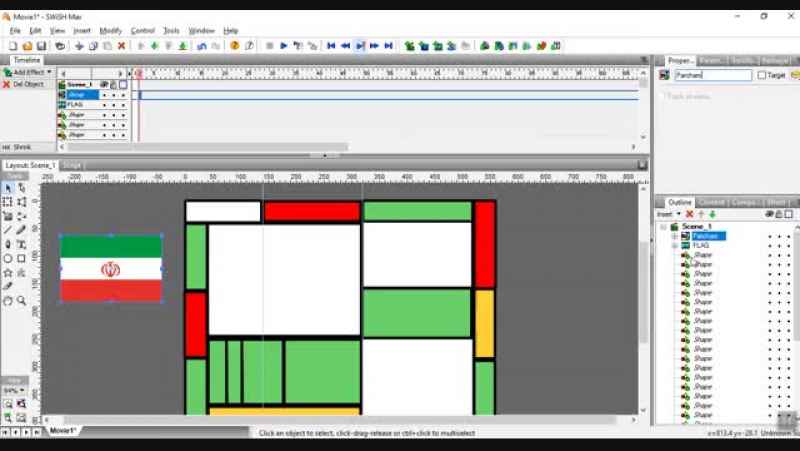Screen dimensions: 800x451
Task: Toggle FLAG visibility dot in Outline
Action: 770,245
